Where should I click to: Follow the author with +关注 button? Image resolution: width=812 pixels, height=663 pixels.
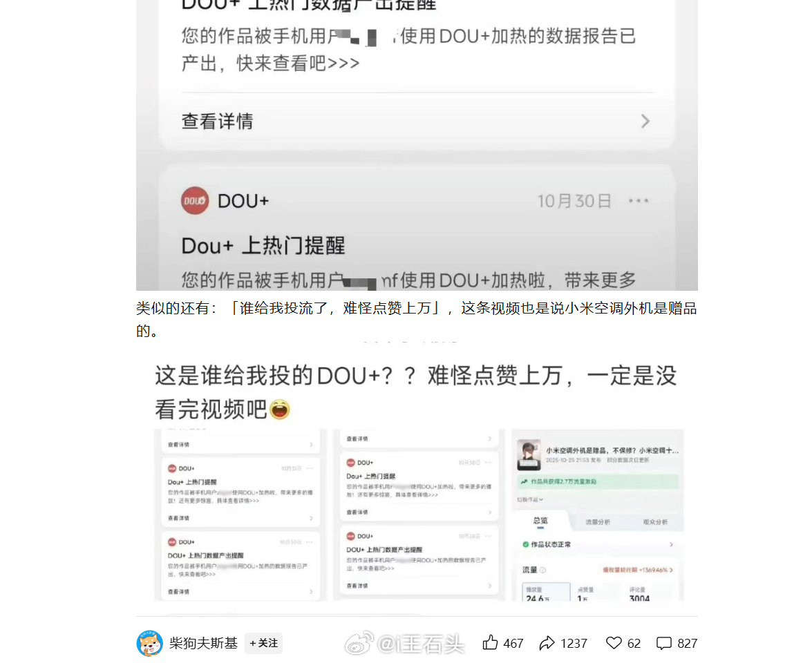tap(263, 644)
